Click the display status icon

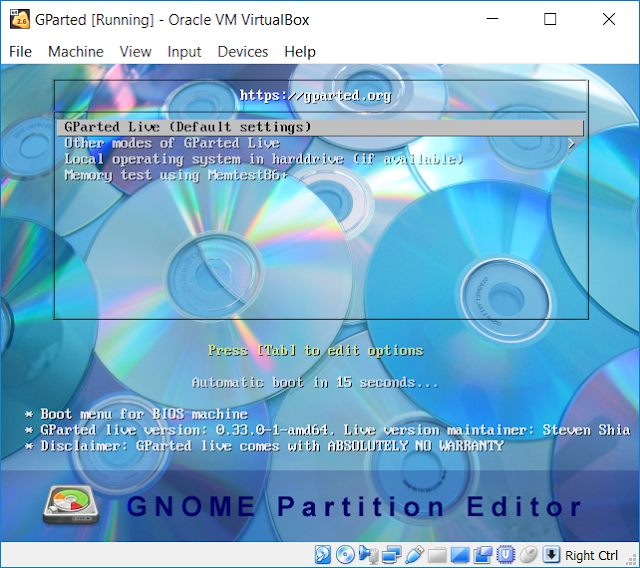click(x=460, y=555)
